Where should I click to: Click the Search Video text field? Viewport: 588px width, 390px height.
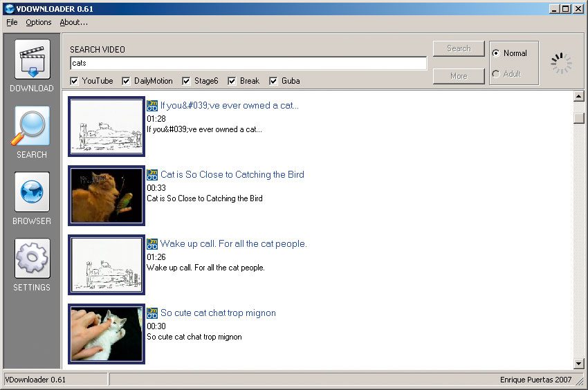pyautogui.click(x=248, y=63)
